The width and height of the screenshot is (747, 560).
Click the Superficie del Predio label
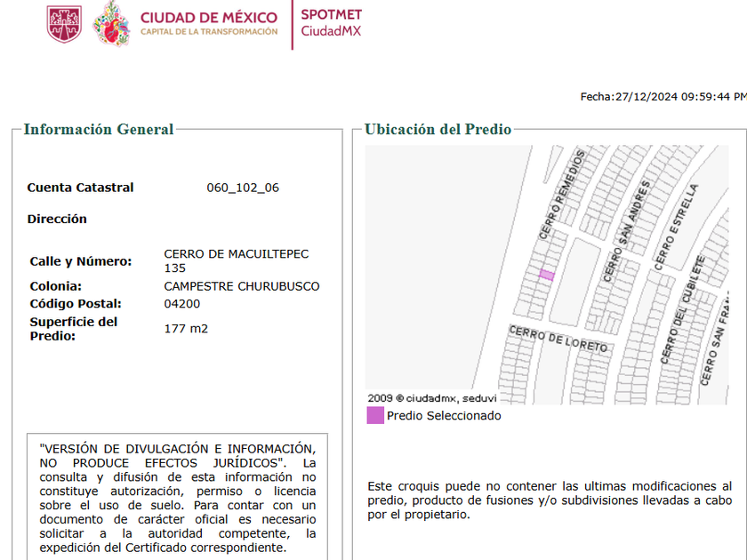(x=73, y=329)
